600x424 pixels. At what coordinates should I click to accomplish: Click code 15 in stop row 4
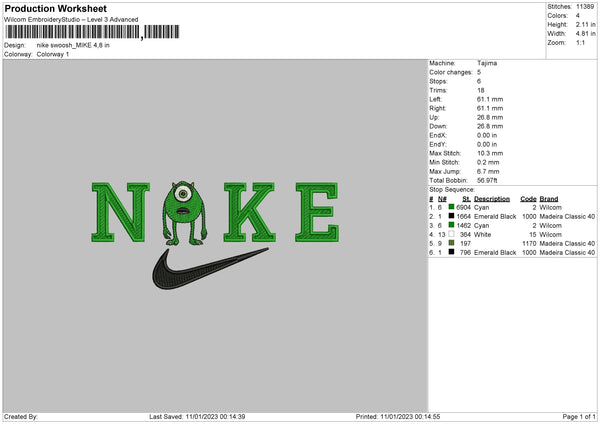click(x=533, y=234)
